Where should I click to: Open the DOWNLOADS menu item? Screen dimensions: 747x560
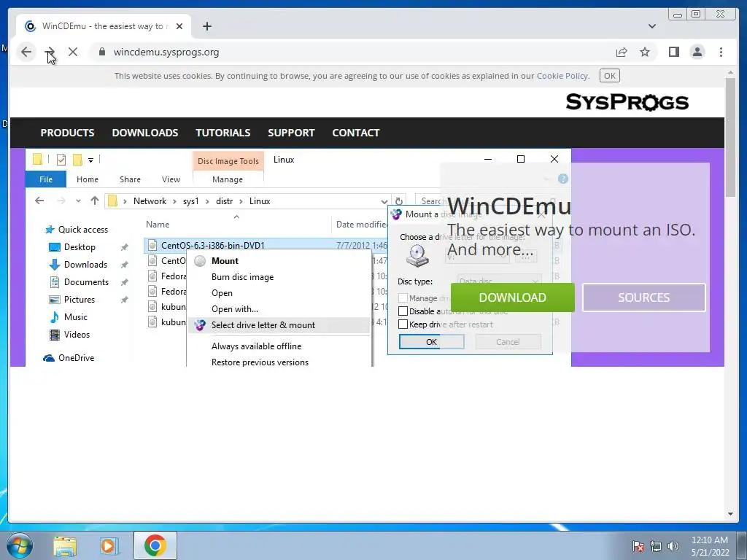coord(145,133)
